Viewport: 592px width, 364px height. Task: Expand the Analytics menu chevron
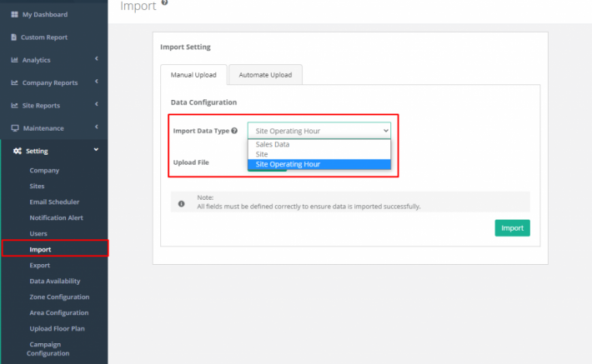pyautogui.click(x=97, y=58)
